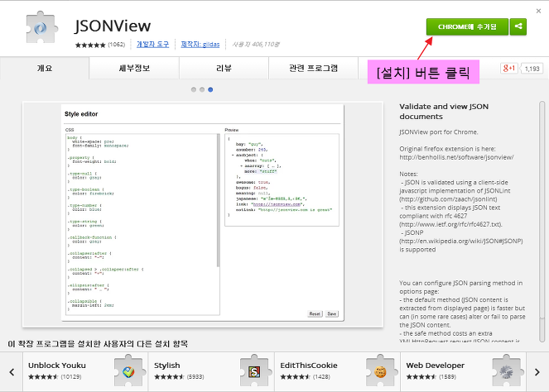Switch to the 개요 tab
Screen dimensions: 549x392
45,68
